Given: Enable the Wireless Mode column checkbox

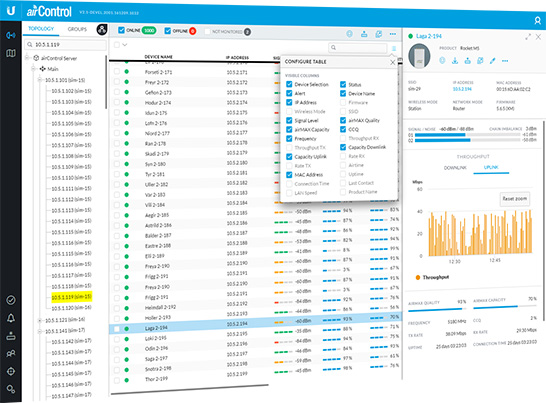Looking at the screenshot, I should (289, 111).
